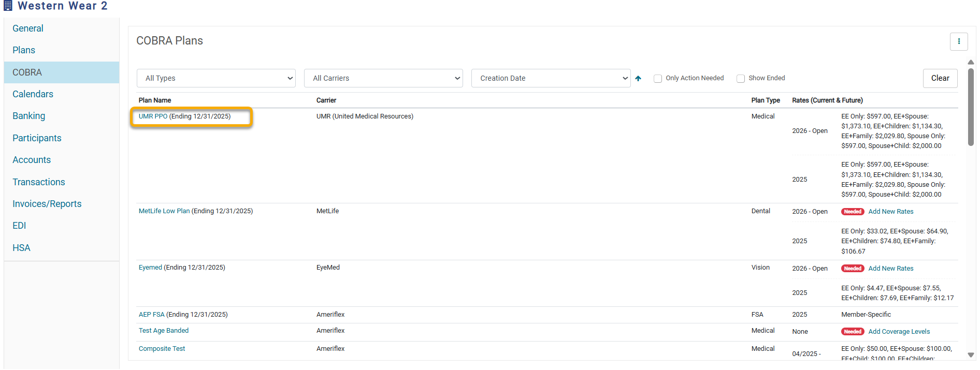Click the Needed badge for MetLife Low Plan
980x370 pixels.
pyautogui.click(x=852, y=212)
